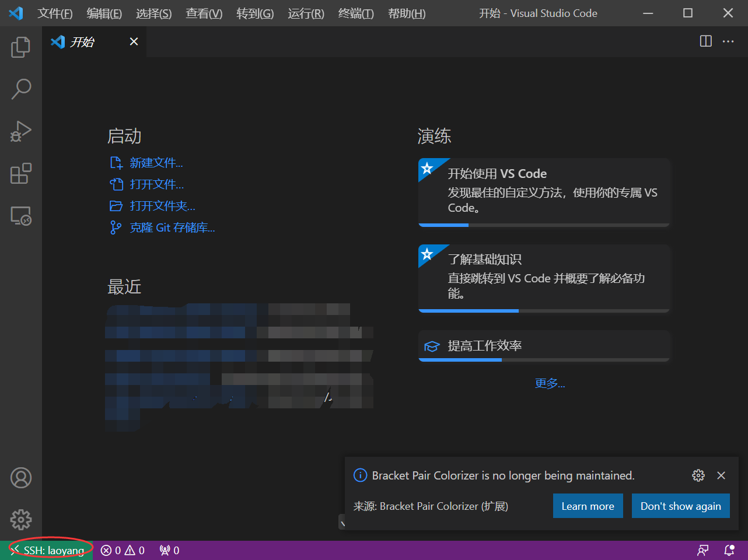Open the Search view in activity bar
Image resolution: width=748 pixels, height=560 pixels.
[21, 89]
